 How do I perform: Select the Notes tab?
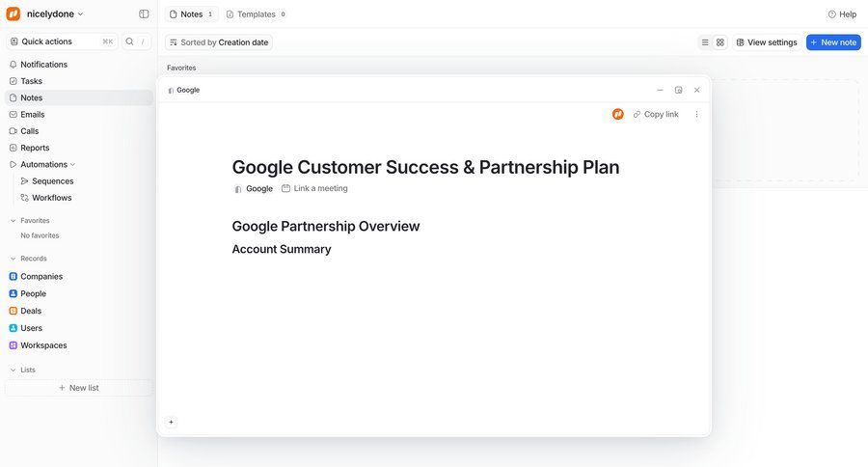point(191,14)
